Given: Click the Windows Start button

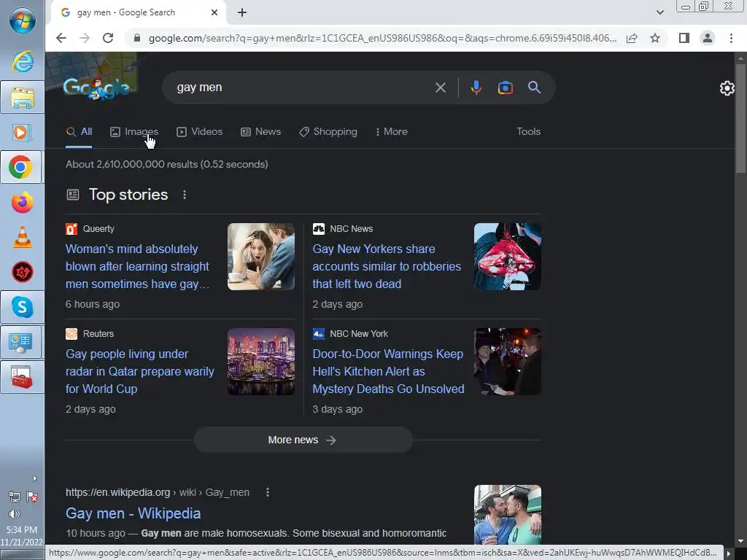Looking at the screenshot, I should (x=23, y=21).
